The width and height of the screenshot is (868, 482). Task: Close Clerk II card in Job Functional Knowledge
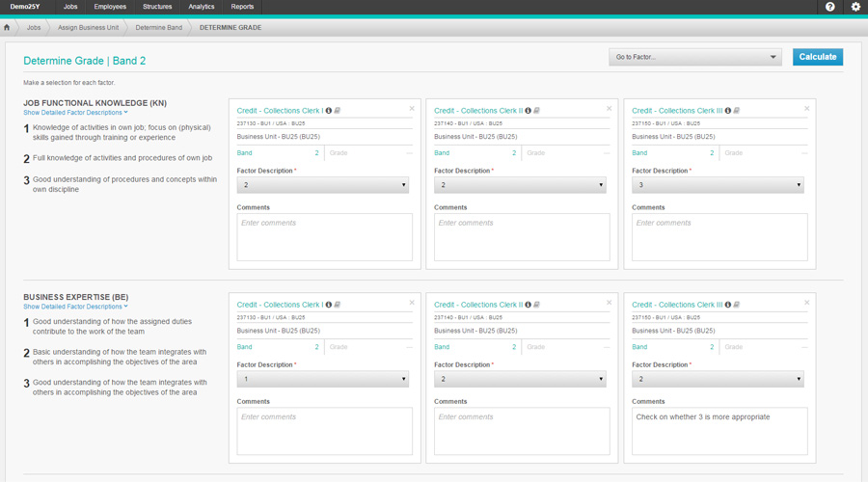[609, 109]
